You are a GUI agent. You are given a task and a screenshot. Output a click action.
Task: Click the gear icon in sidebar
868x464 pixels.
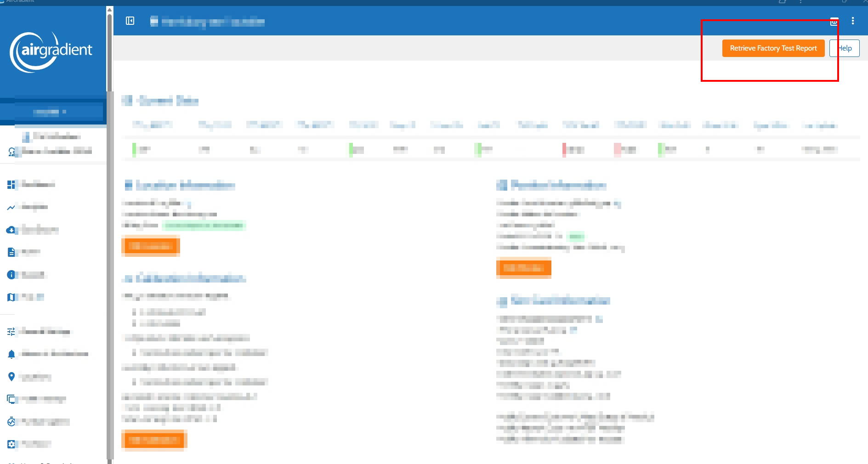pyautogui.click(x=11, y=444)
